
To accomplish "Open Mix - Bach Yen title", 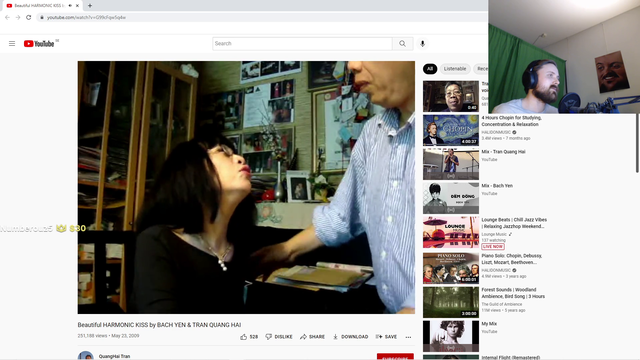I will [x=497, y=185].
